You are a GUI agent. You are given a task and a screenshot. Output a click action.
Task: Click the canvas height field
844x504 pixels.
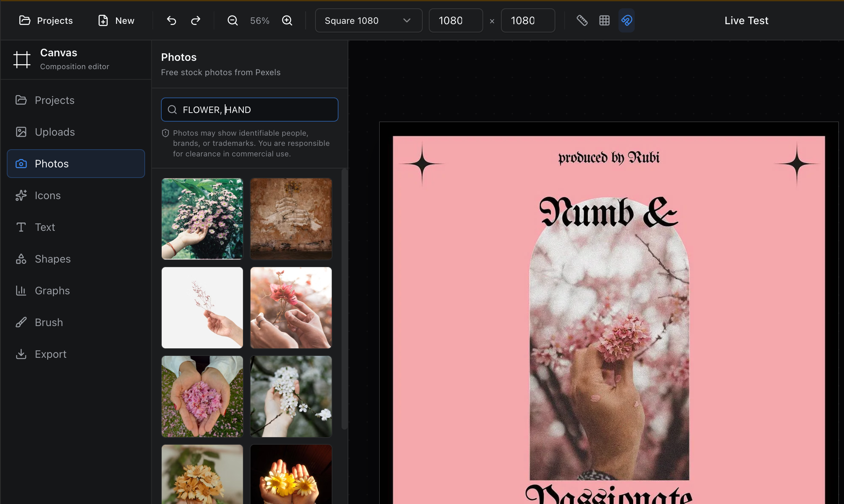coord(528,20)
